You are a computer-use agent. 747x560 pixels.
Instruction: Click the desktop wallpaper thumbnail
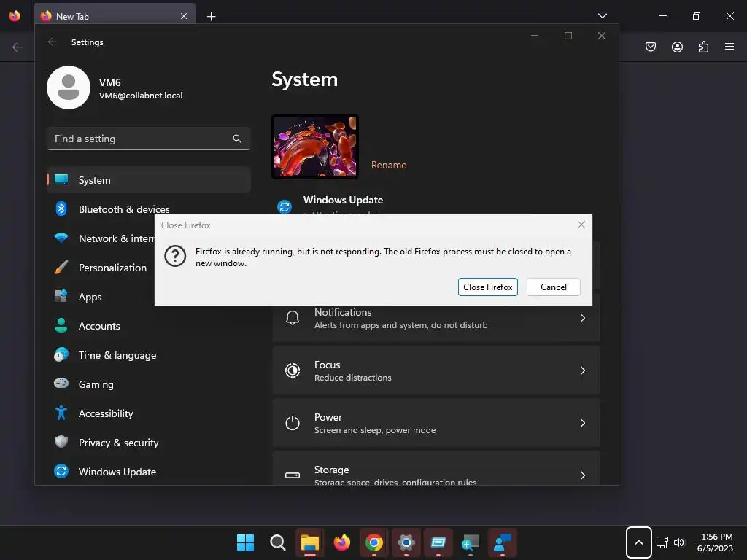point(315,147)
